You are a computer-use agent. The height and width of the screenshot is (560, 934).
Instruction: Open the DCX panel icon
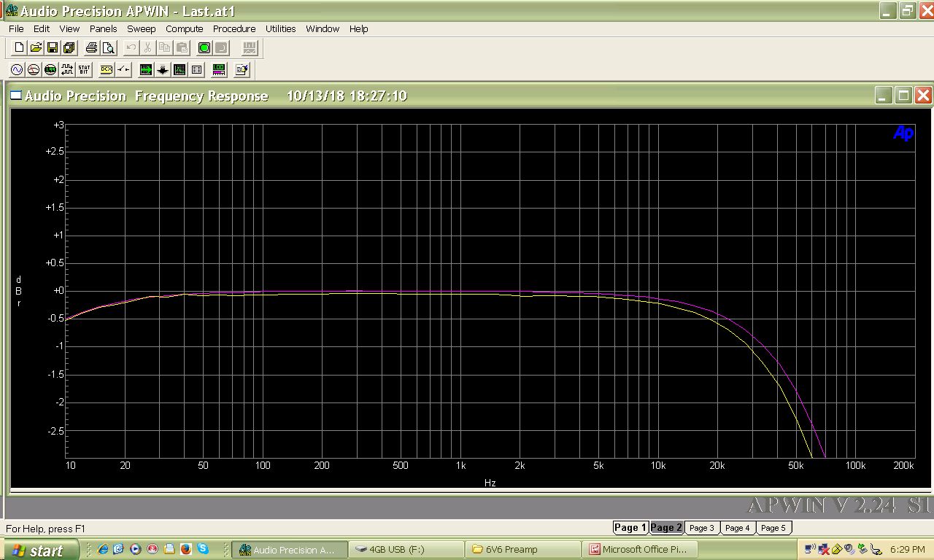(107, 70)
